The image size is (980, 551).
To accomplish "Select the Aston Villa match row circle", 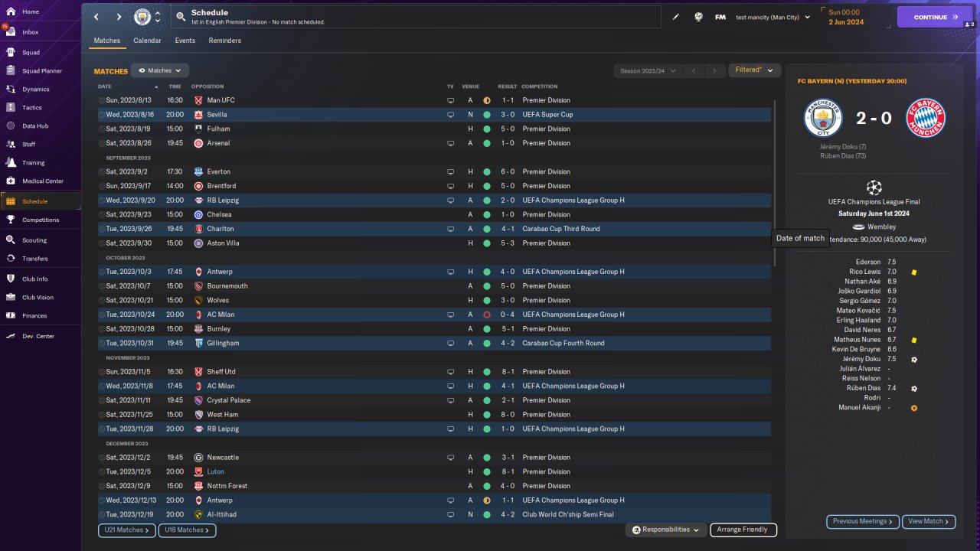I will (102, 243).
